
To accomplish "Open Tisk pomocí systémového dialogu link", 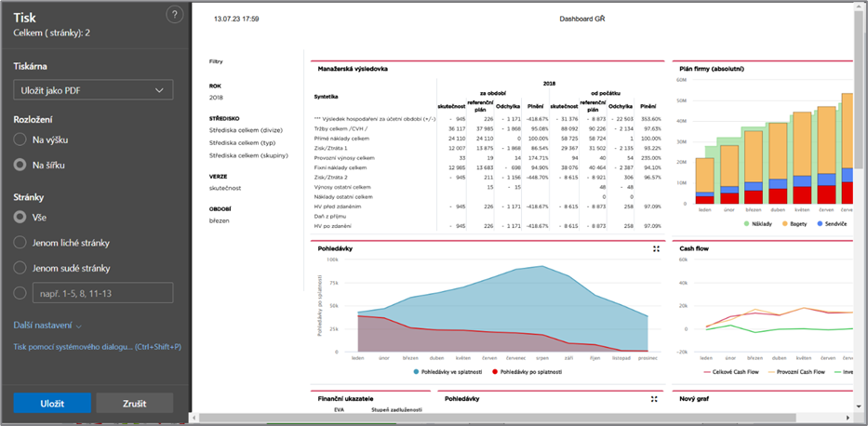I will [x=97, y=348].
